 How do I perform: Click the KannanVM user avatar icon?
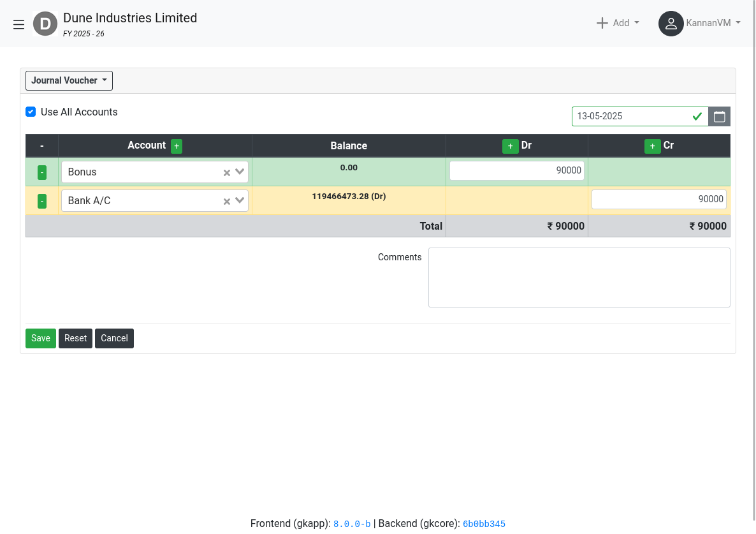pyautogui.click(x=671, y=24)
